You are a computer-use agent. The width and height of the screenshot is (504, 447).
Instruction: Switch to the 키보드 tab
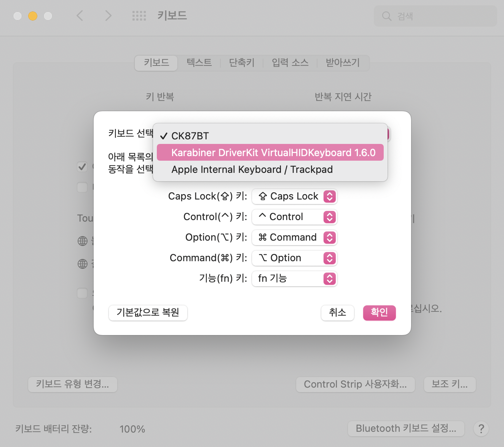pyautogui.click(x=156, y=63)
